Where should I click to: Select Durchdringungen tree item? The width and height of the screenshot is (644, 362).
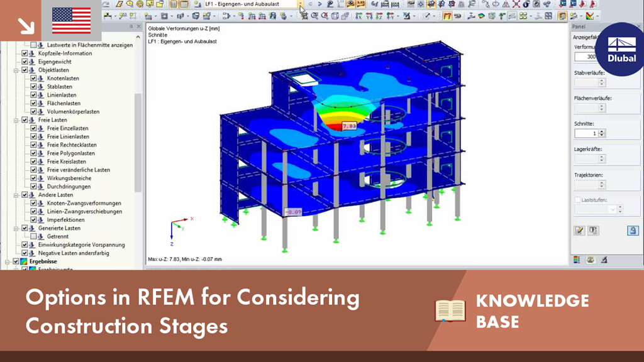69,186
